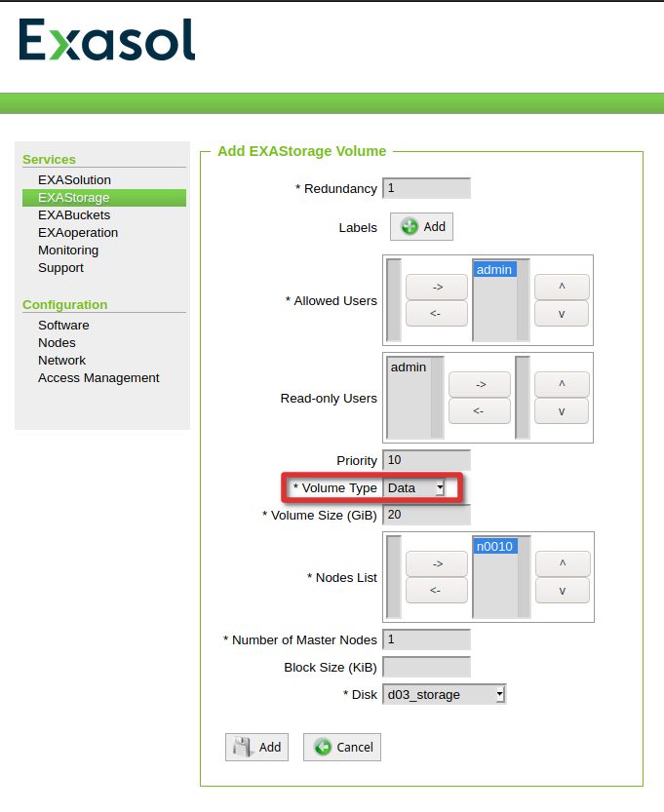This screenshot has height=812, width=664.
Task: Click the empty selected list in Read-only Users
Action: coord(523,398)
